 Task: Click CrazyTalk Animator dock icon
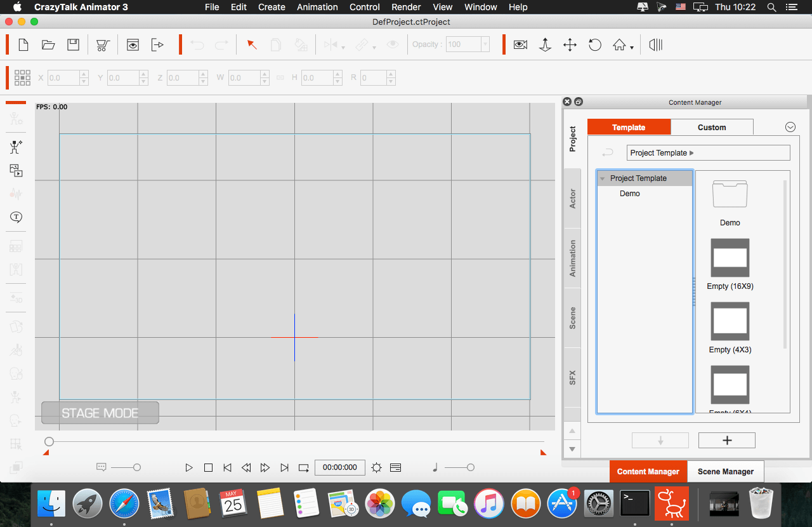point(672,504)
